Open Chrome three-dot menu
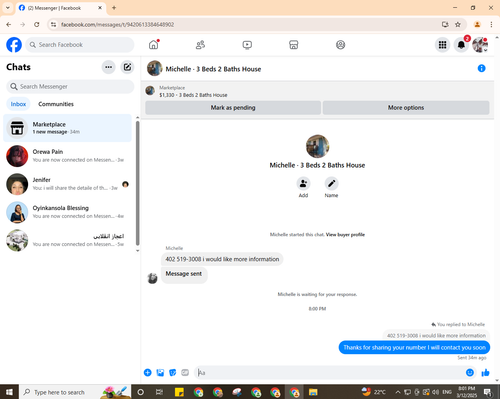The image size is (500, 399). coord(491,24)
